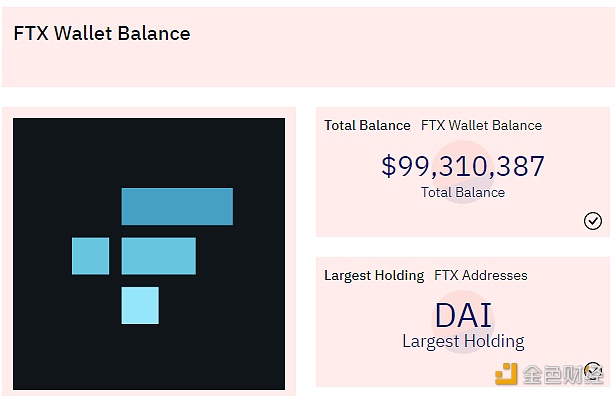The width and height of the screenshot is (615, 396).
Task: Click the top long blue bar of FTX logo
Action: pos(177,207)
